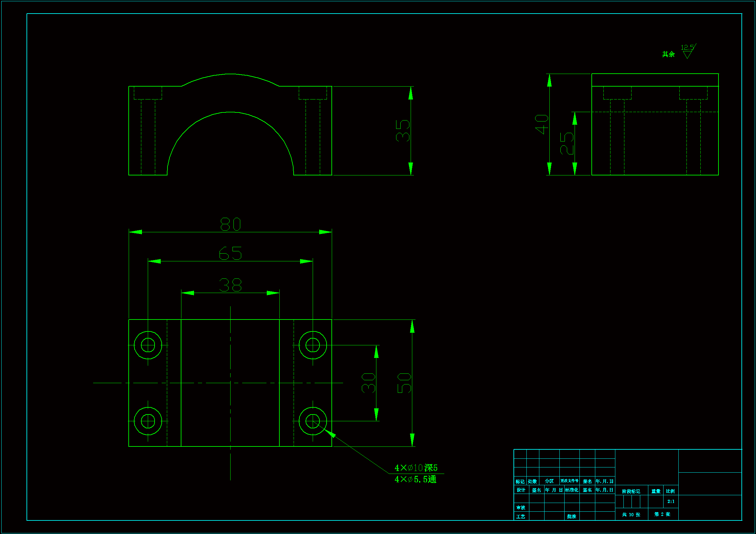756x534 pixels.
Task: Select the 30 vertical hole spacing dimension
Action: pyautogui.click(x=368, y=383)
